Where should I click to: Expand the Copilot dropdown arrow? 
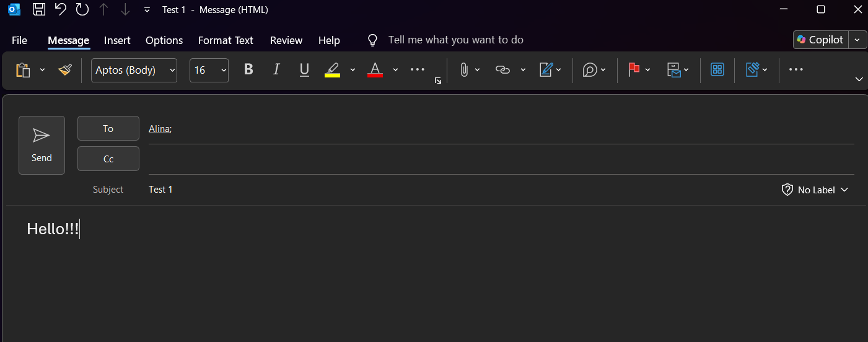tap(857, 40)
